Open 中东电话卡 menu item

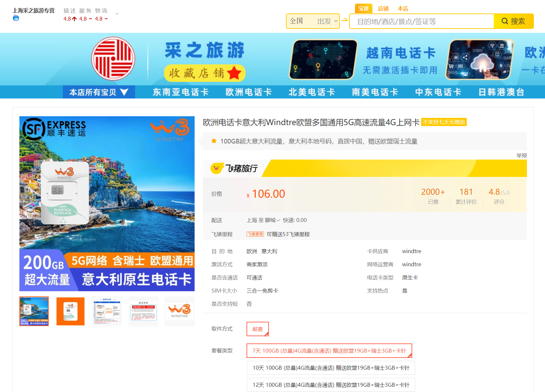click(438, 92)
